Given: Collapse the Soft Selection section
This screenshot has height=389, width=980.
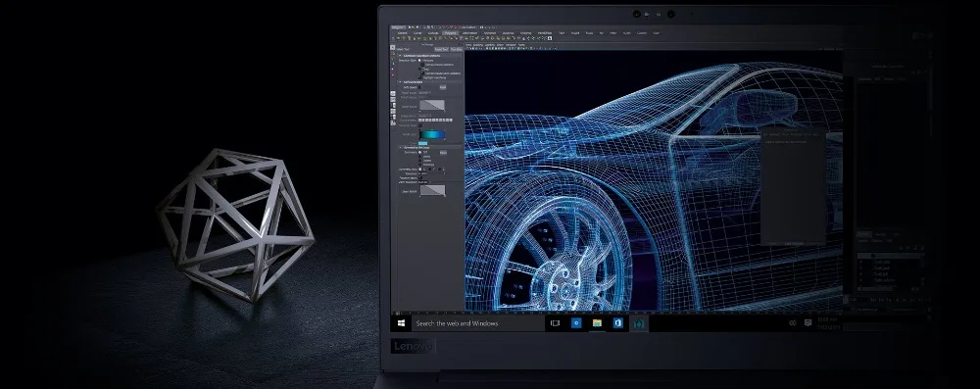Looking at the screenshot, I should click(400, 82).
